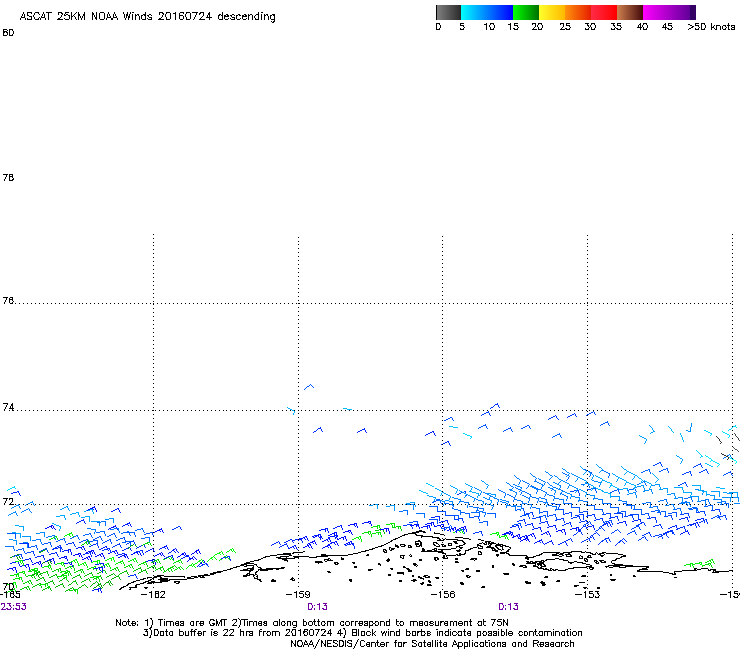Click the '>50 knots' legend label
Viewport: 740px width, 650px height.
click(711, 27)
